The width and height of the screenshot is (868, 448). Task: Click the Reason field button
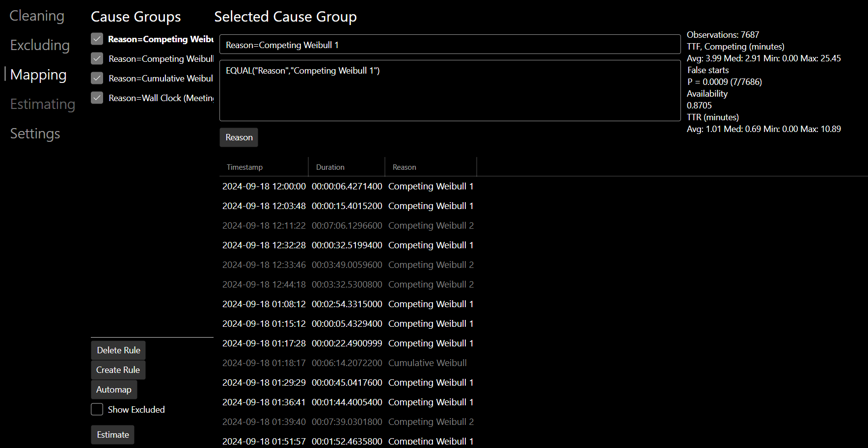coord(239,137)
